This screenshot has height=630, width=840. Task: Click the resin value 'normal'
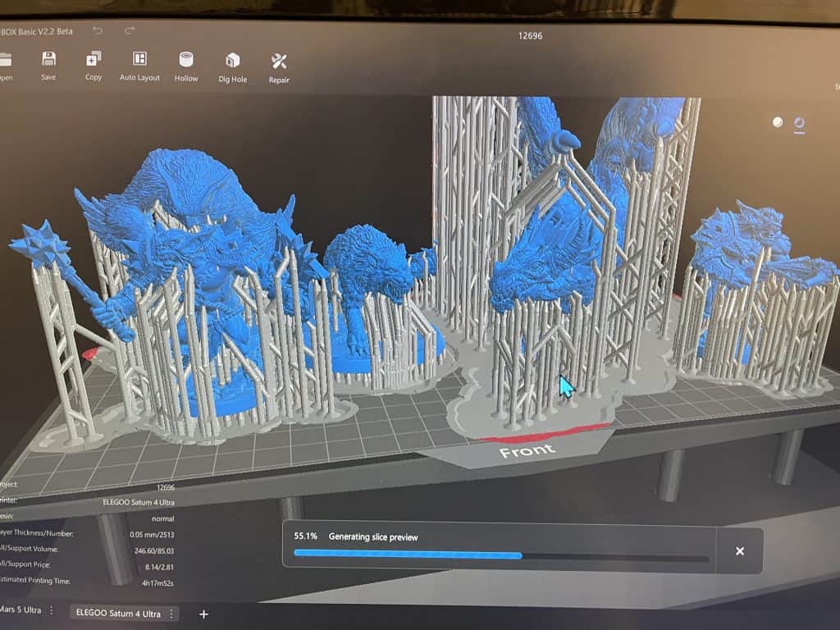163,518
